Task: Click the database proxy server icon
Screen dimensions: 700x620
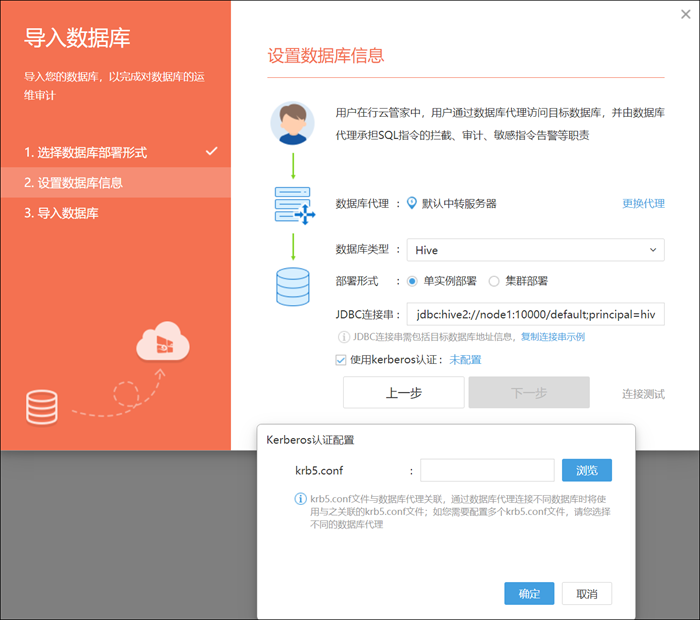Action: point(293,204)
